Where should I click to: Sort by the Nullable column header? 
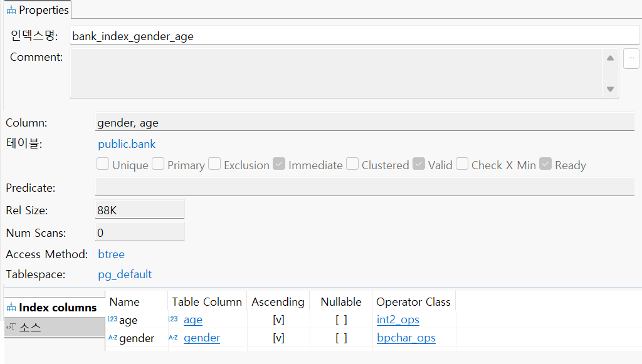tap(341, 302)
